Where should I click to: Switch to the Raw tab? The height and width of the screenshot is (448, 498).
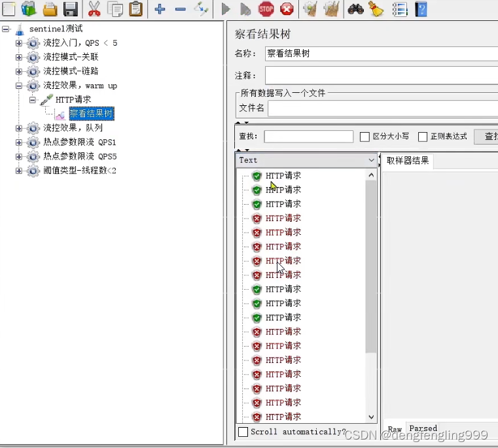395,429
